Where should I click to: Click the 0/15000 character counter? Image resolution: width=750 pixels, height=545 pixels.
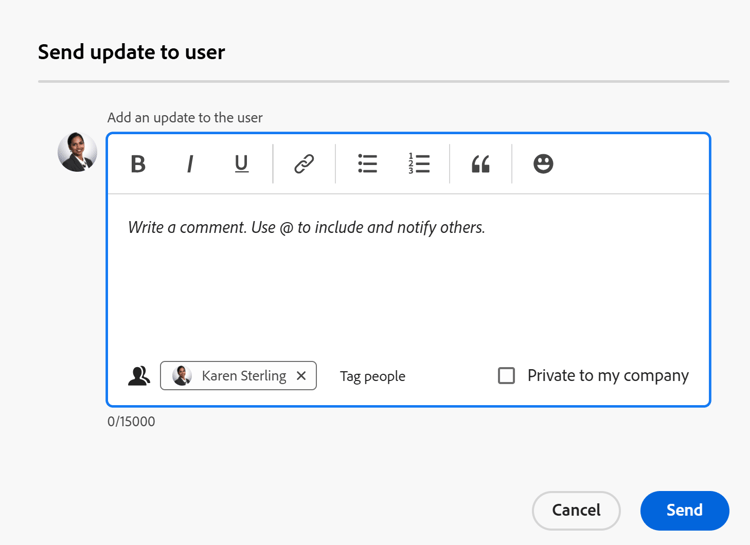click(x=131, y=422)
